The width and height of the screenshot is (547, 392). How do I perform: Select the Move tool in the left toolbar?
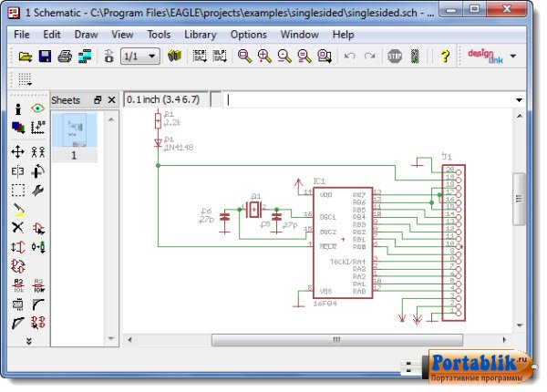[x=17, y=151]
